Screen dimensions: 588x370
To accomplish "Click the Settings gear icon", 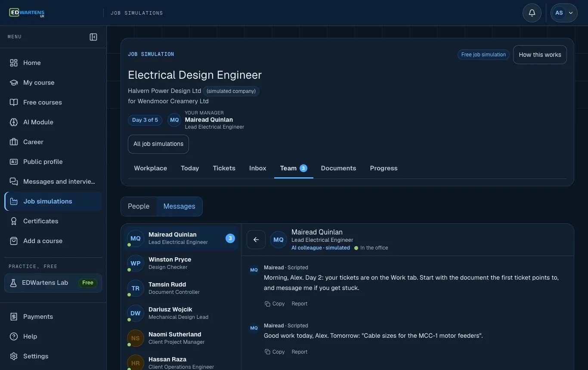I will pyautogui.click(x=14, y=356).
